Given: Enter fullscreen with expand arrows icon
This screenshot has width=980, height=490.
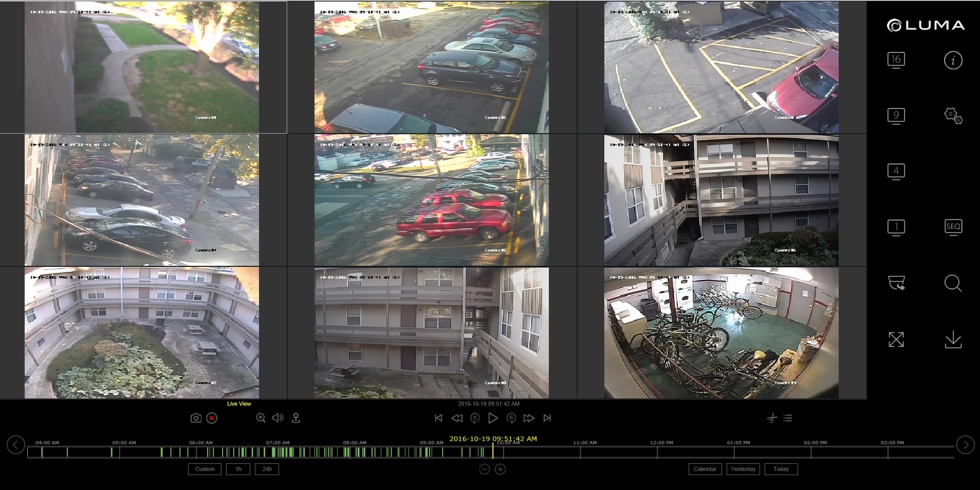Looking at the screenshot, I should [x=896, y=339].
